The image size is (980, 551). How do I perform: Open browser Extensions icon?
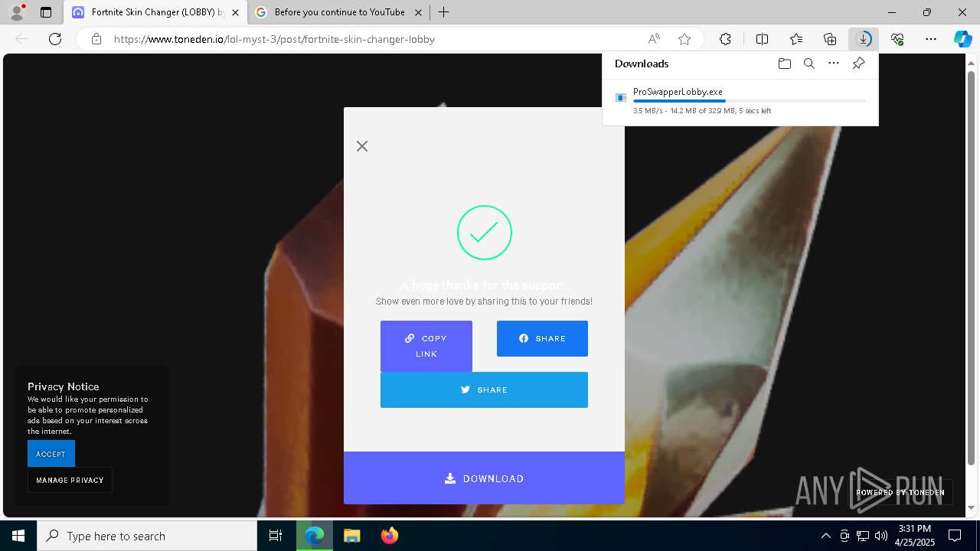pos(725,39)
